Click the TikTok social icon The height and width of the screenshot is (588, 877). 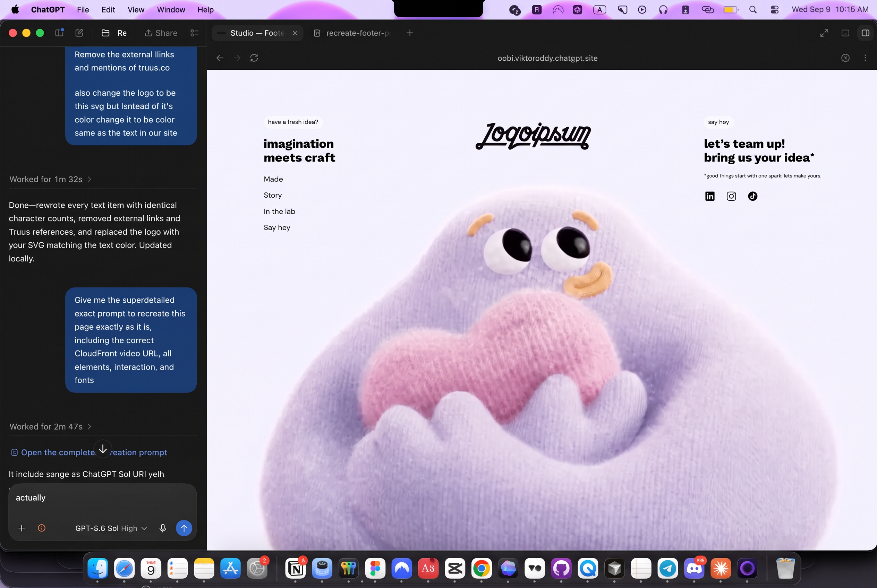tap(752, 196)
